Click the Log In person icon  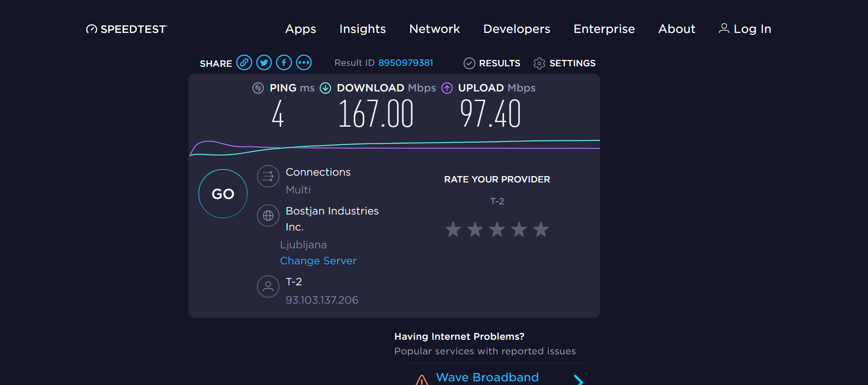724,28
